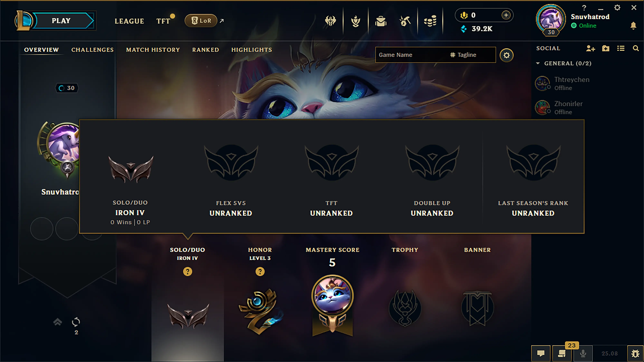Open the missions scroll icon with 23 badge
Screen dimensions: 644x362
click(562, 353)
